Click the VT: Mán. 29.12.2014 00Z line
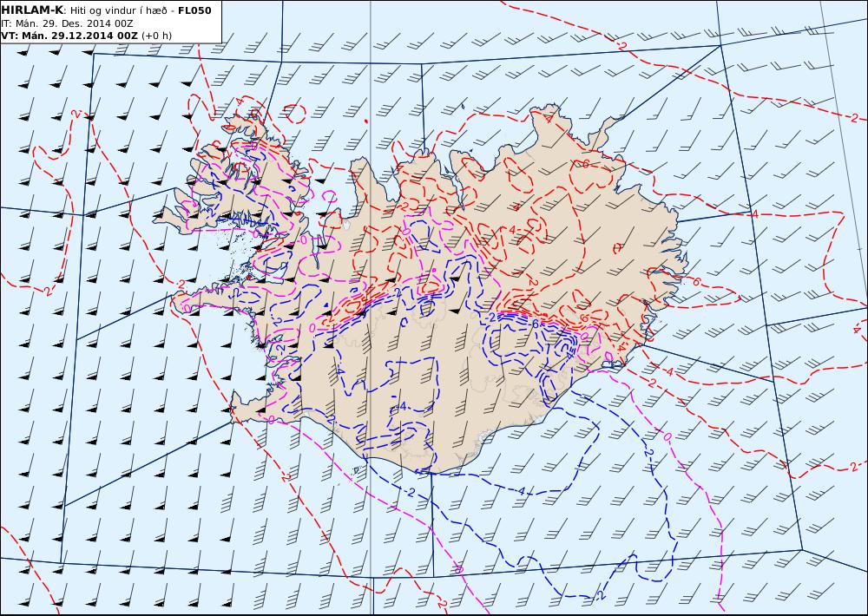Image resolution: width=868 pixels, height=616 pixels. 86,36
